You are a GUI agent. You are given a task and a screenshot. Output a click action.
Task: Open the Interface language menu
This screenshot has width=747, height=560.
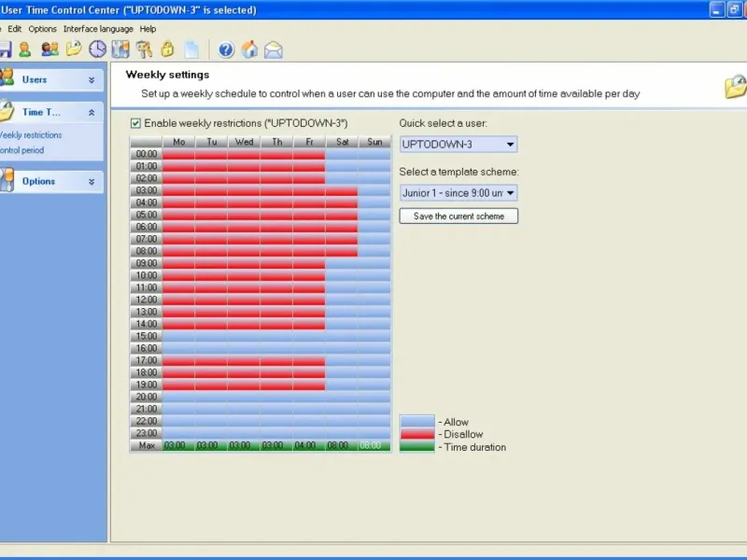click(x=98, y=29)
